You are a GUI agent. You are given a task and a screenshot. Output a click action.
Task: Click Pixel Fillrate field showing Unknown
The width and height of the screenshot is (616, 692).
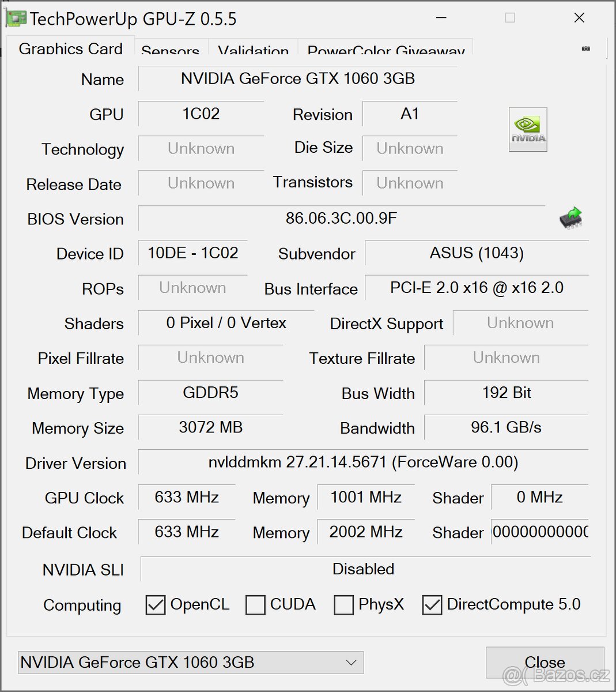click(210, 358)
